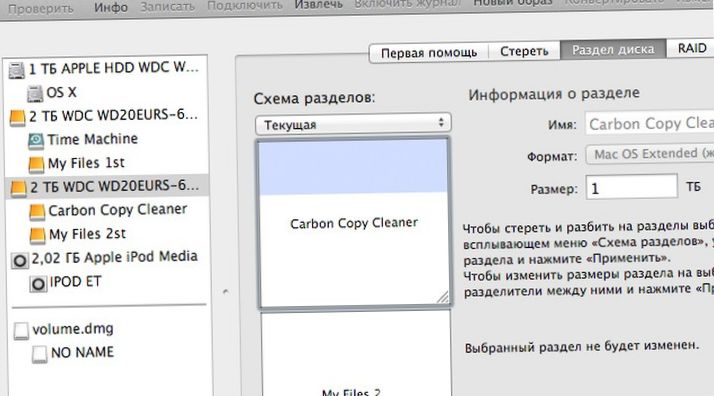
Task: Open the Формат Mac OS Extended dropdown
Action: (x=649, y=154)
